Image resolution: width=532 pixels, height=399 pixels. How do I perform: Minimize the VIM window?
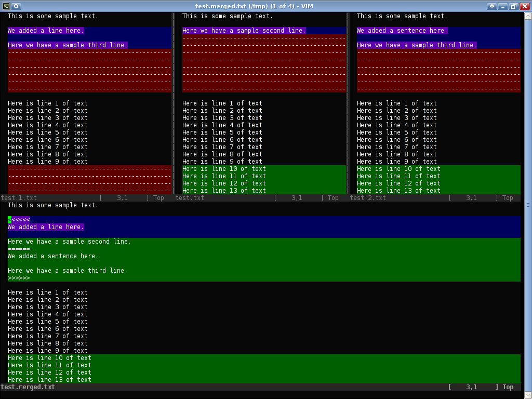(503, 6)
